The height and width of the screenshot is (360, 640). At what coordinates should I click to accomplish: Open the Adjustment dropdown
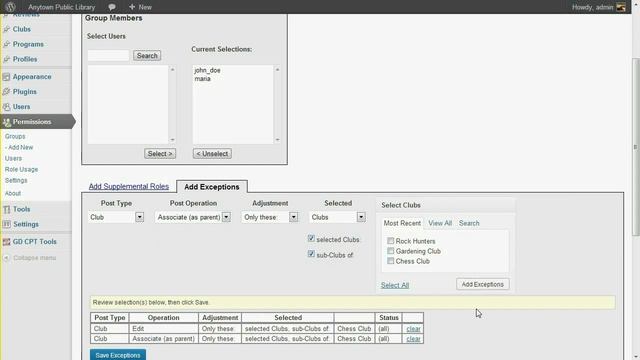pos(270,217)
